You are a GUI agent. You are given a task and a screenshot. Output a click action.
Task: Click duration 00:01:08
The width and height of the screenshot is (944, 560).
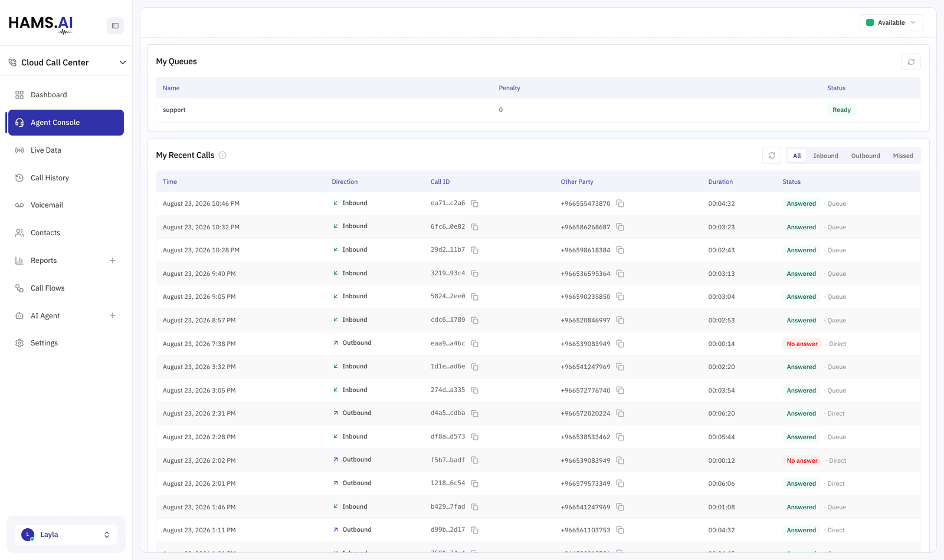tap(722, 507)
